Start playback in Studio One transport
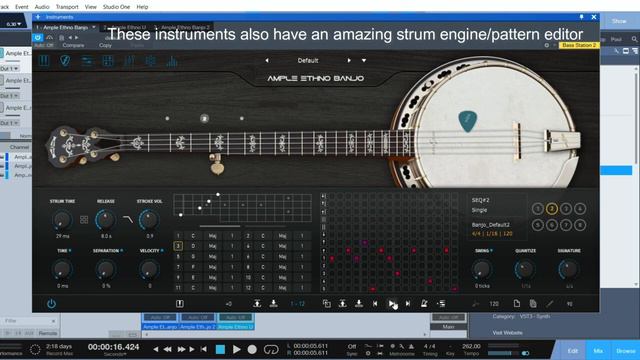Viewport: 640px width, 360px height. 236,349
